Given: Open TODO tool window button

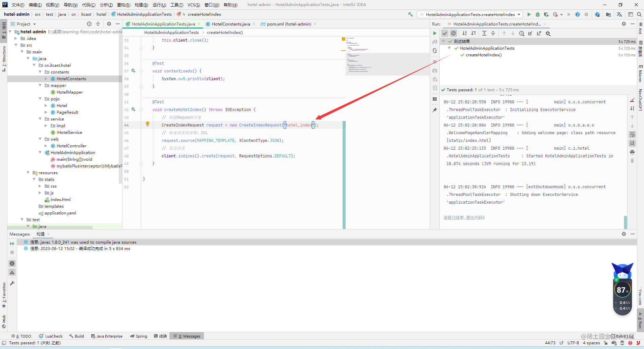Looking at the screenshot, I should coord(21,336).
